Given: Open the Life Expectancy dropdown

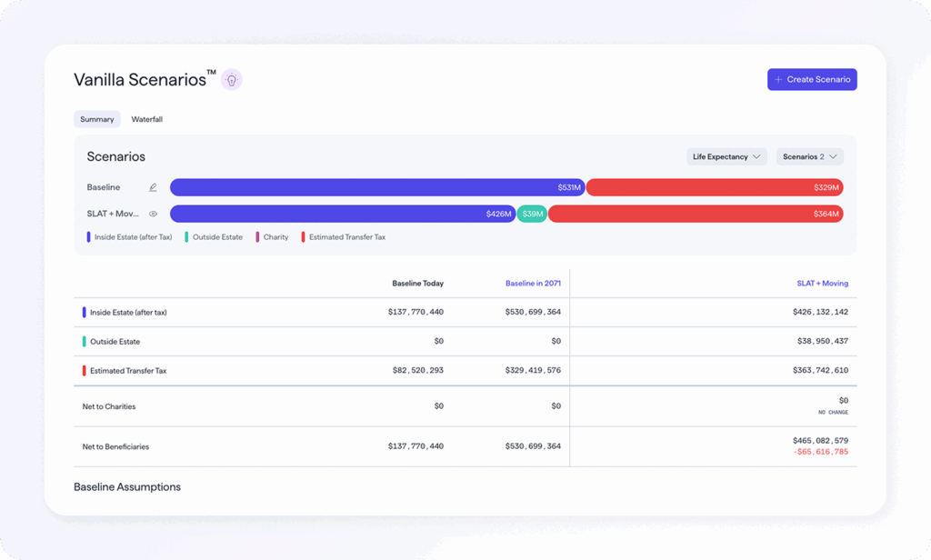Looking at the screenshot, I should click(x=726, y=156).
